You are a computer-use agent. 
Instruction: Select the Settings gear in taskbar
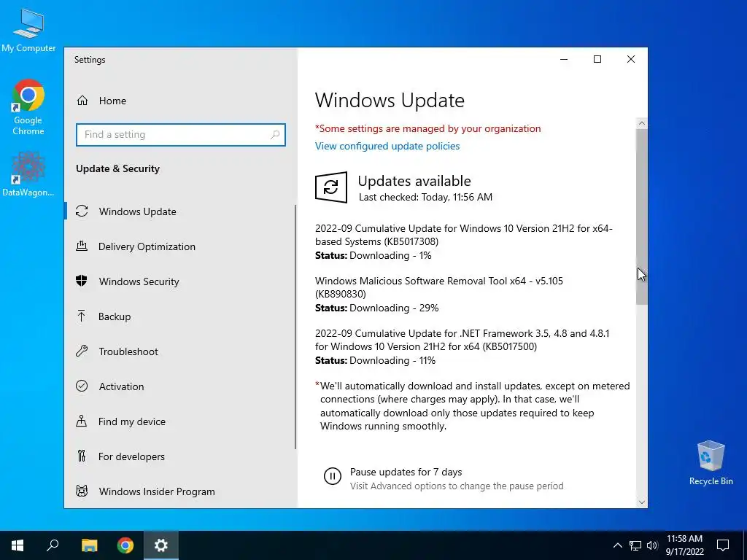click(x=161, y=545)
